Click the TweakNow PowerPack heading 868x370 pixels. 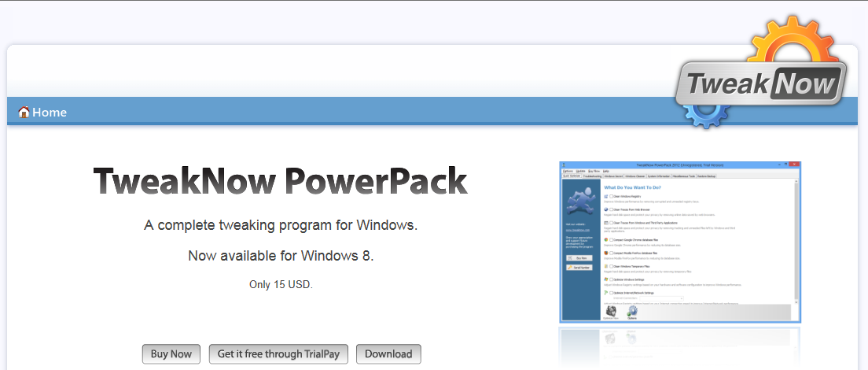[281, 181]
